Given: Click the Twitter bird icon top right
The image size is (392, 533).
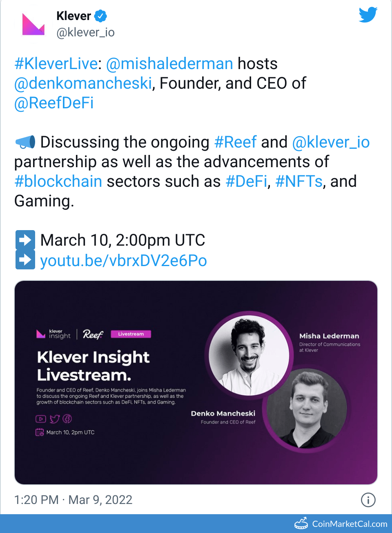Looking at the screenshot, I should point(367,14).
